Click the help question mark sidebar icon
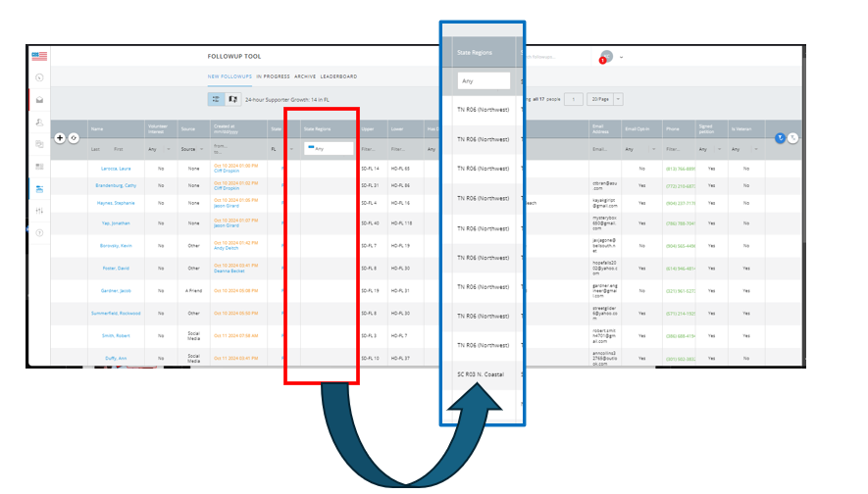 point(39,232)
